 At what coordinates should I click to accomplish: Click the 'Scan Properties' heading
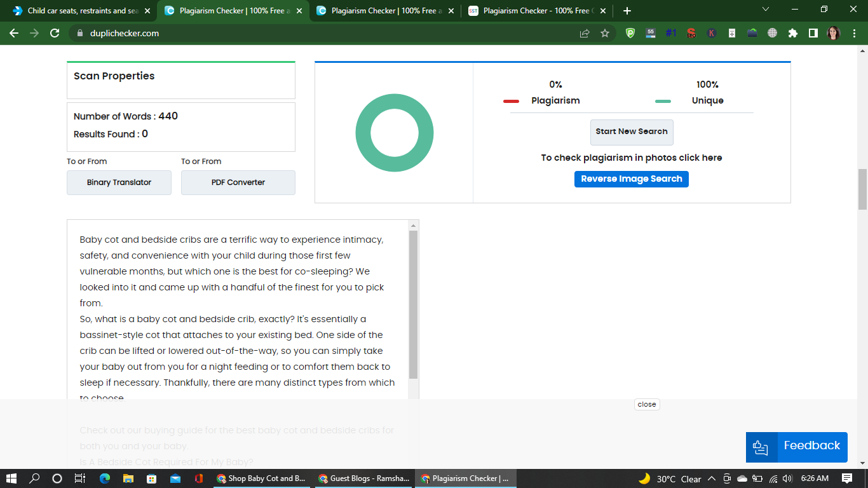pyautogui.click(x=114, y=76)
